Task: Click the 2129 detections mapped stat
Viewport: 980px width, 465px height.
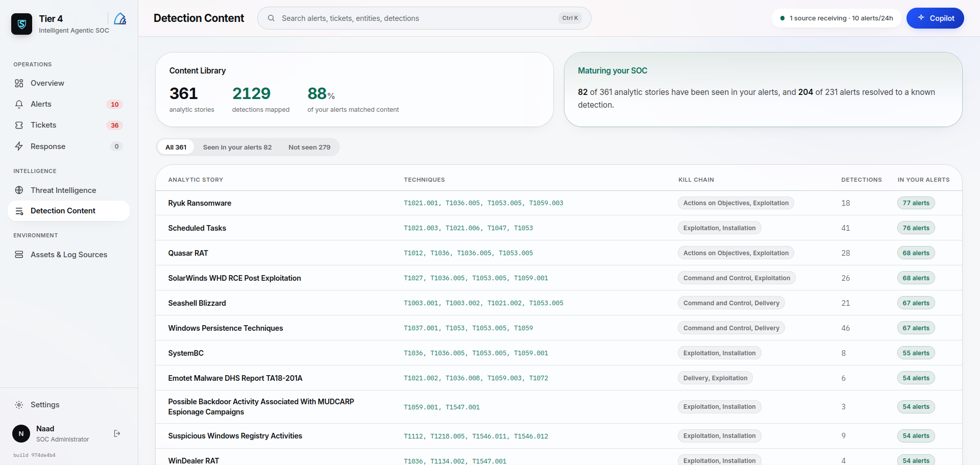Action: coord(261,99)
